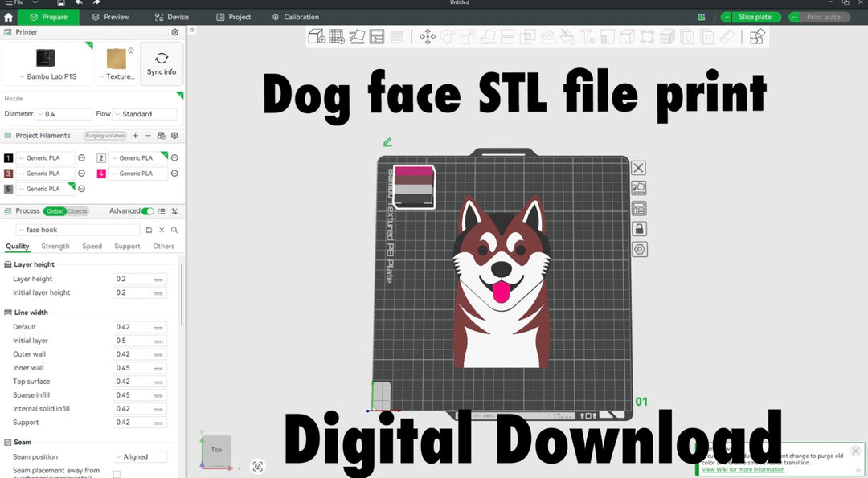
Task: Select the Support settings tab
Action: (127, 247)
